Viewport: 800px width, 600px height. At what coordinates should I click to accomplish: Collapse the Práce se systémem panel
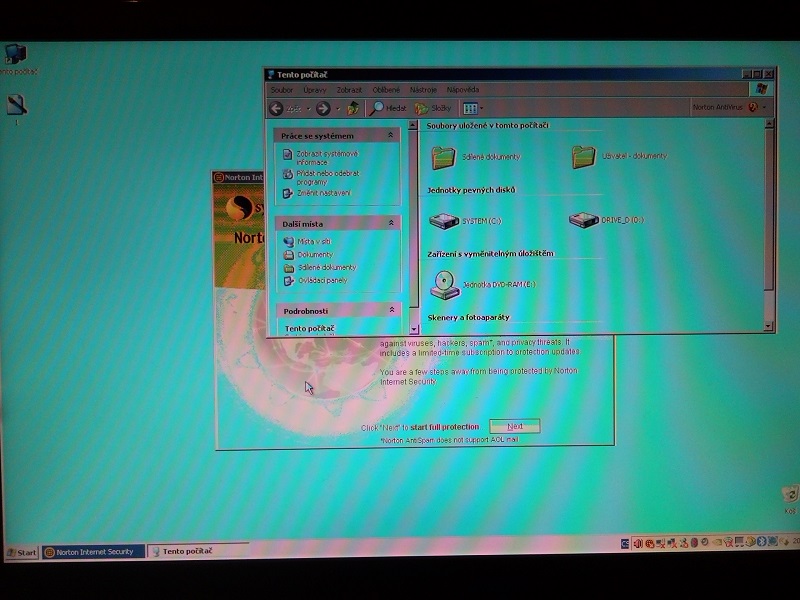pos(390,135)
